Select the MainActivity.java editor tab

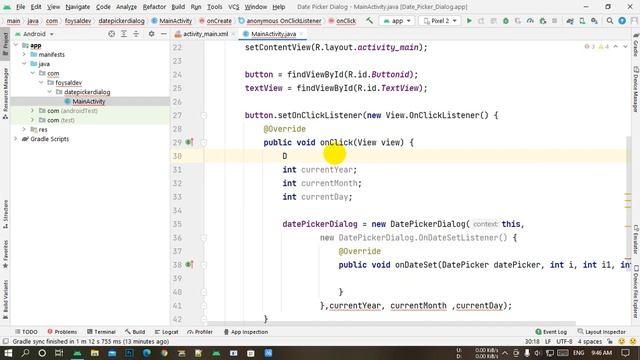(273, 34)
